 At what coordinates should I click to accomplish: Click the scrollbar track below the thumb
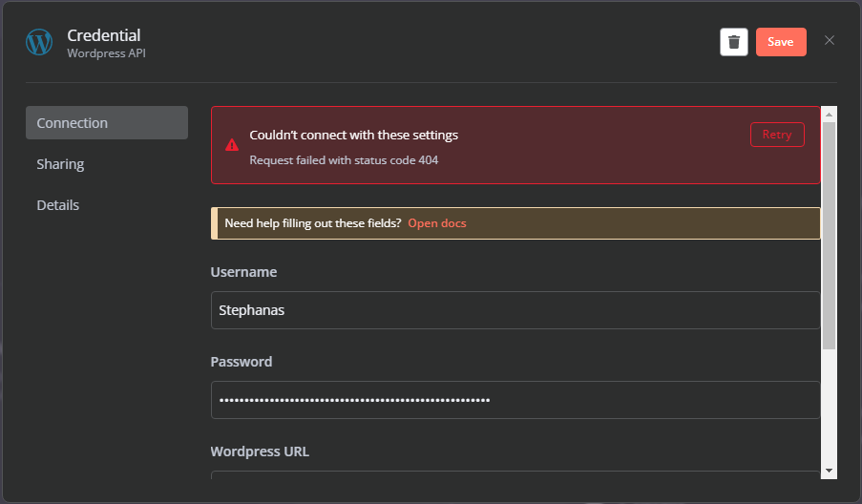[829, 407]
